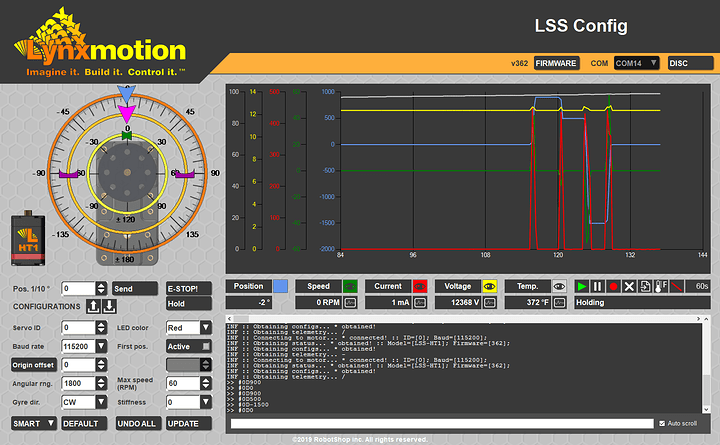Click the HT1 servo model thumbnail
Screen dimensions: 720x445
tap(28, 238)
